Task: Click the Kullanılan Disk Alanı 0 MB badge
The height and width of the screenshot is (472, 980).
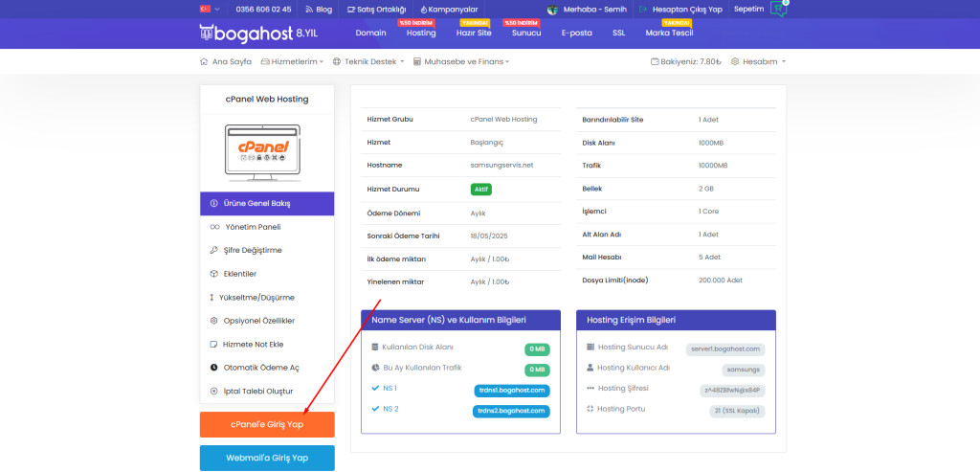Action: point(538,349)
